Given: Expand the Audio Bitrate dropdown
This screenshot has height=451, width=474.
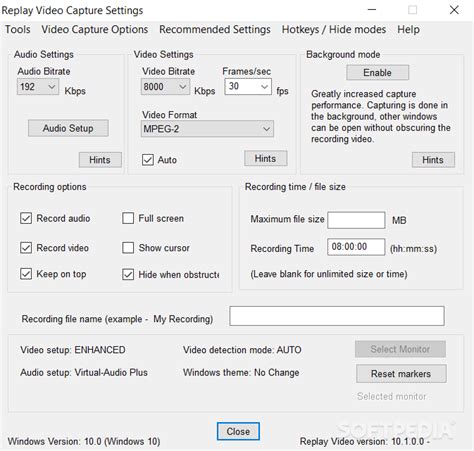Looking at the screenshot, I should 38,87.
